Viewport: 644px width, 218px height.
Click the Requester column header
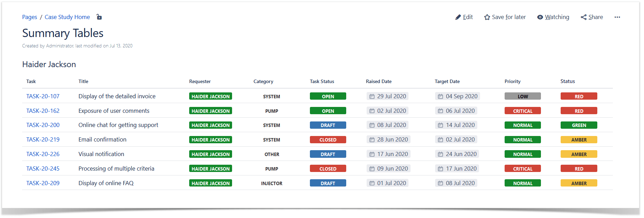pyautogui.click(x=200, y=81)
